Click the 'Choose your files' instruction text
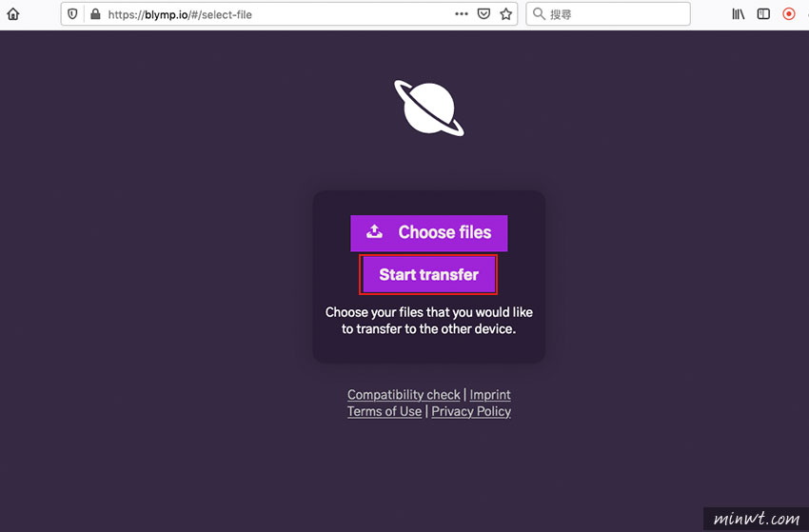The width and height of the screenshot is (809, 532). pyautogui.click(x=428, y=321)
